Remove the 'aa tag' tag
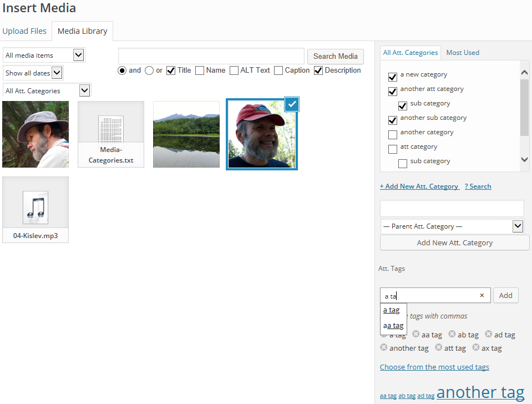 pos(416,334)
